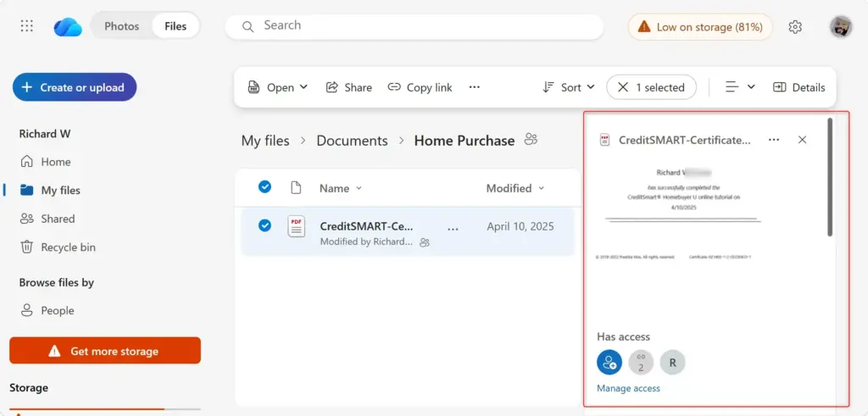Viewport: 868px width, 416px height.
Task: Click Low on storage (81%) notice
Action: point(699,26)
